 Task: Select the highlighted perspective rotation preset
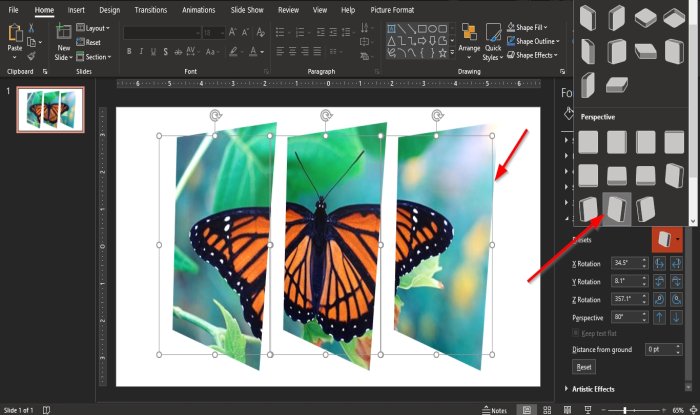click(617, 209)
